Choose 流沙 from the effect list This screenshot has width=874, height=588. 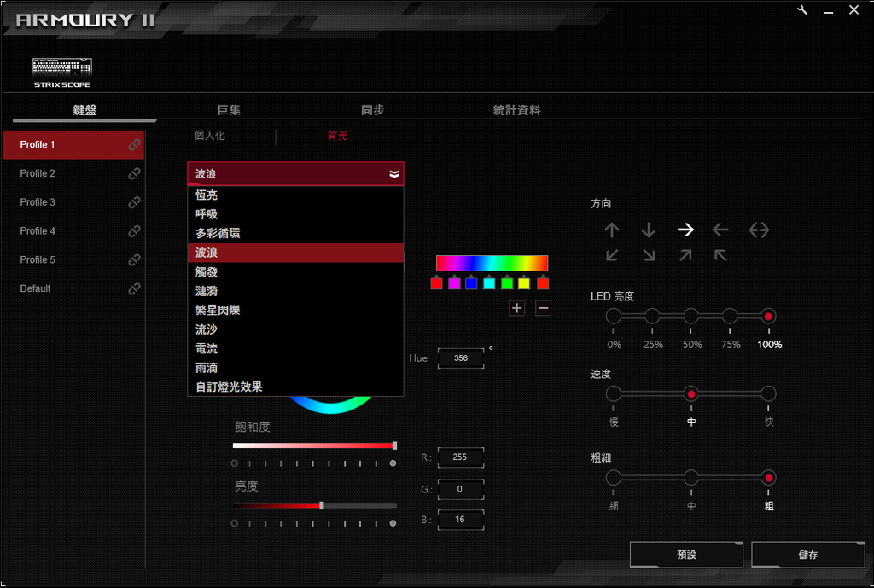[295, 329]
